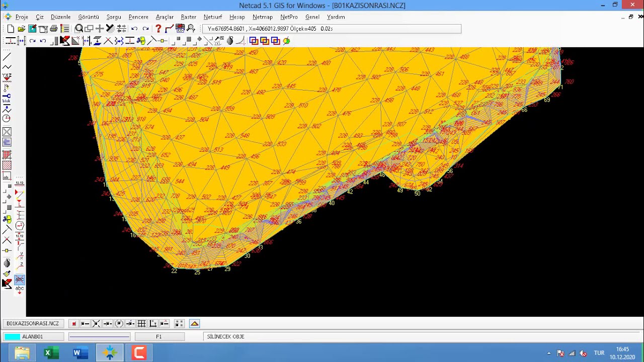This screenshot has width=644, height=362.
Task: Open file with the yellow folder icon
Action: (22, 29)
